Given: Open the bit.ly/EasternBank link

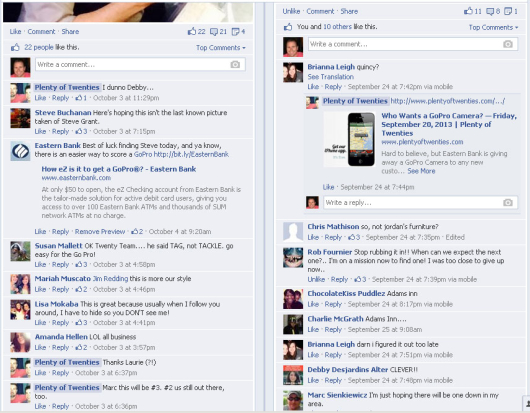Looking at the screenshot, I should coord(191,154).
